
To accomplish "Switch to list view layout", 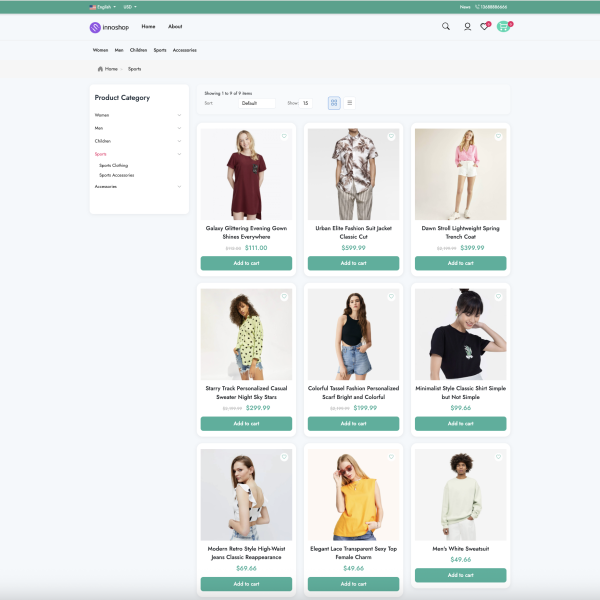I will click(349, 103).
